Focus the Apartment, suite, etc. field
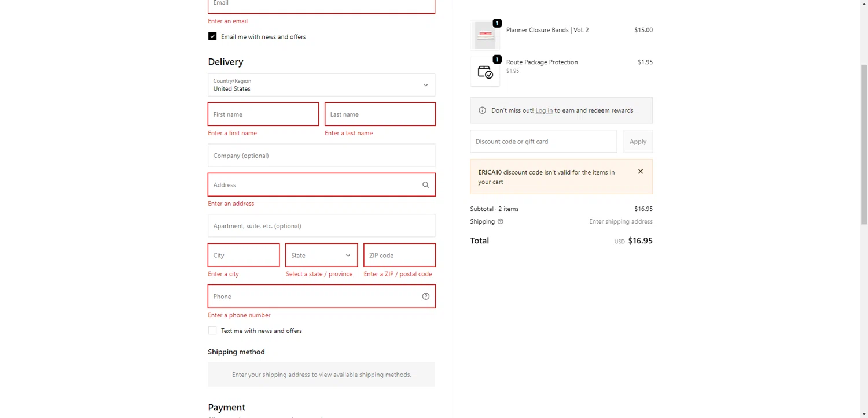 pyautogui.click(x=321, y=226)
